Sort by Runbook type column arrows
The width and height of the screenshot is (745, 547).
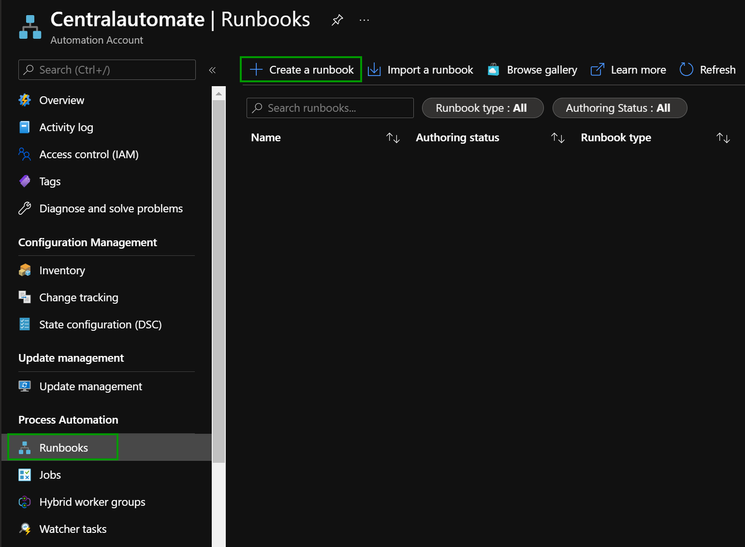723,138
